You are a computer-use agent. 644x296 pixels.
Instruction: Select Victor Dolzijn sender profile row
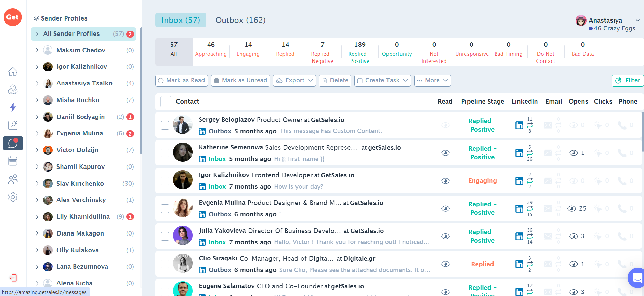(x=83, y=150)
